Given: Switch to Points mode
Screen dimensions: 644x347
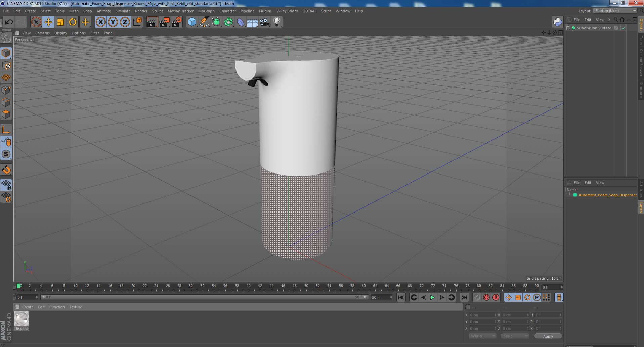Looking at the screenshot, I should (x=6, y=90).
